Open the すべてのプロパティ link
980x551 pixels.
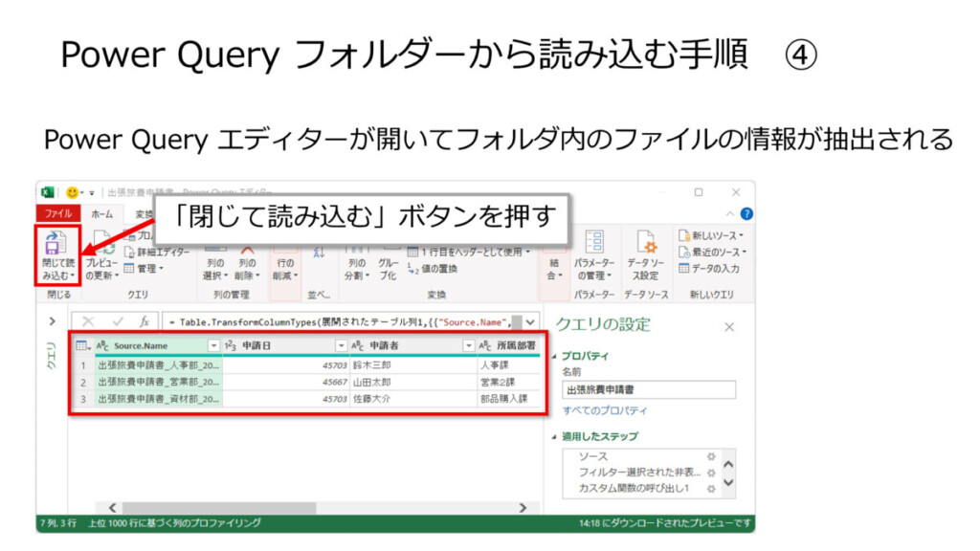coord(605,410)
